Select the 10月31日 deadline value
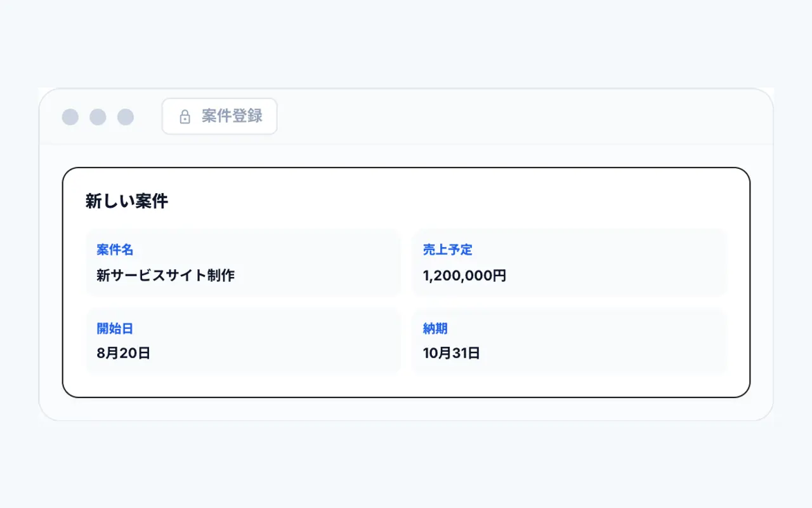This screenshot has width=812, height=508. point(452,354)
